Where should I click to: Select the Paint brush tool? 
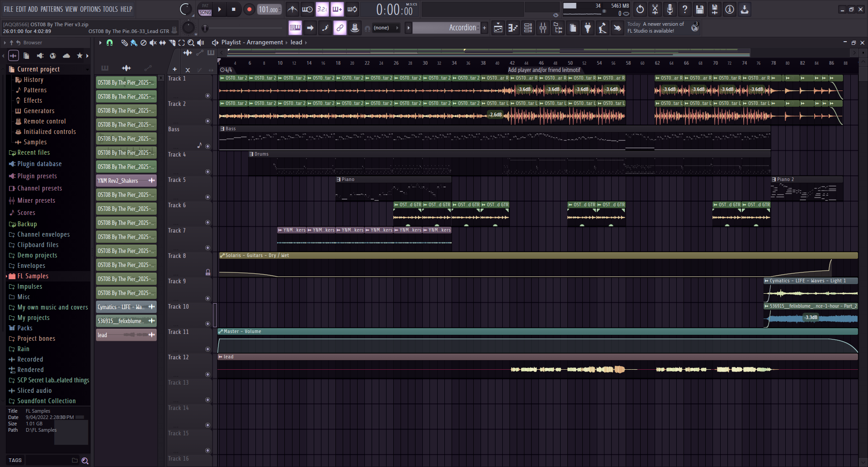coord(133,43)
